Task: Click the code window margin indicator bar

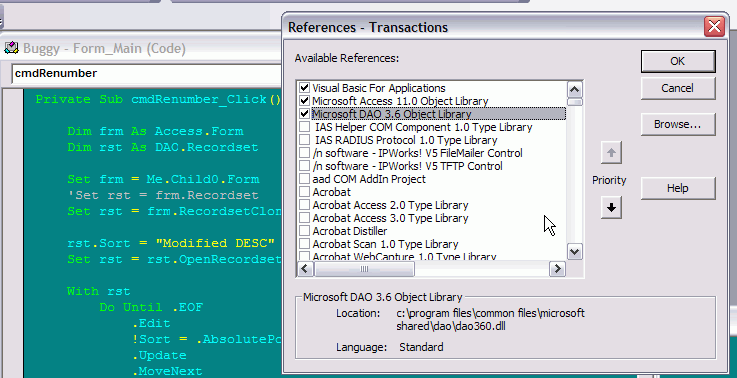Action: tap(13, 233)
